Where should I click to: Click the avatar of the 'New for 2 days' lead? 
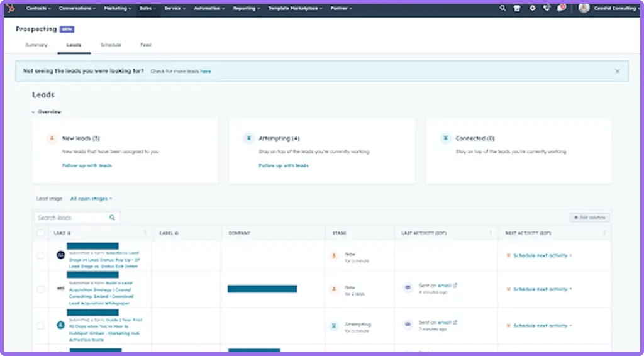tap(61, 288)
